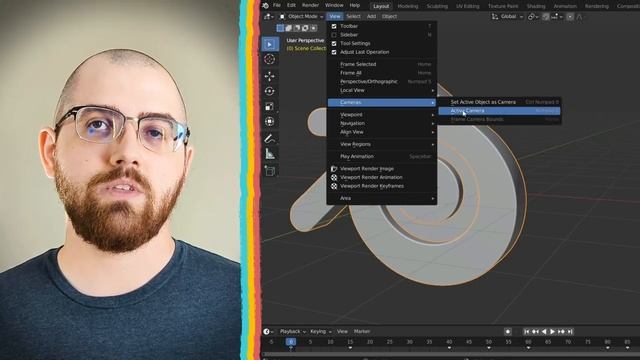Choose Active Camera in Cameras submenu
The height and width of the screenshot is (360, 640).
(x=499, y=111)
